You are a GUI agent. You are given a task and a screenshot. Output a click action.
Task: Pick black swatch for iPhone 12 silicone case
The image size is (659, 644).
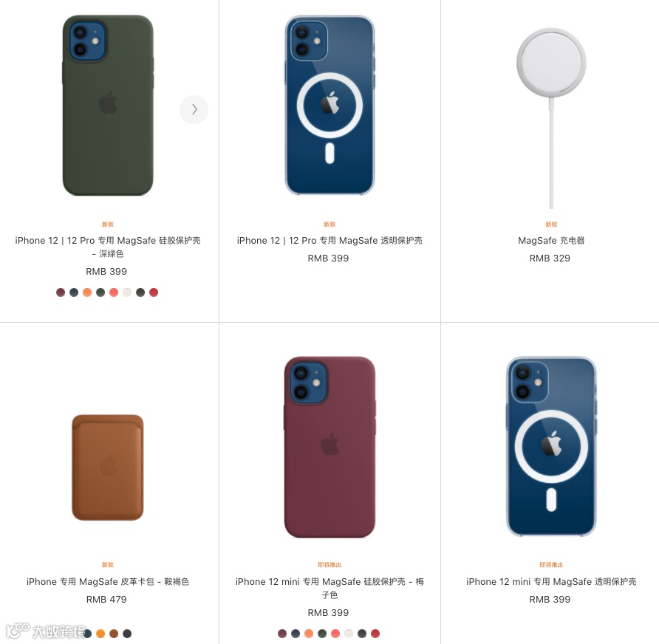click(x=140, y=292)
